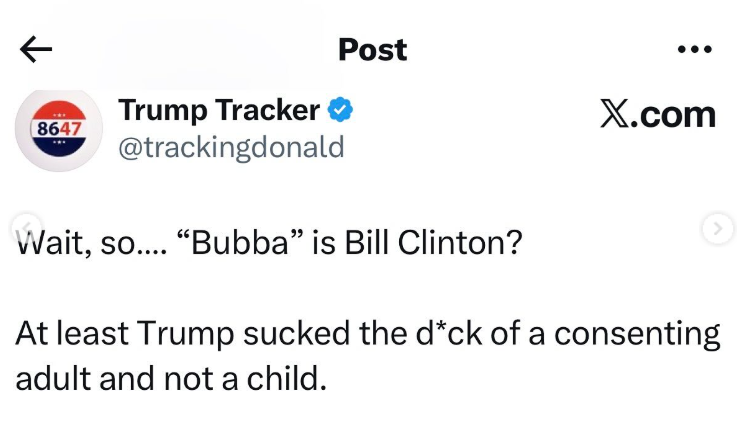Image resolution: width=746 pixels, height=436 pixels.
Task: Open the Trump Tracker display name
Action: click(x=219, y=111)
